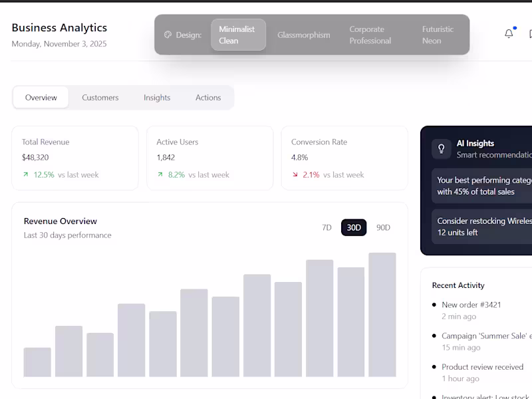Open Product review received activity

tap(483, 367)
